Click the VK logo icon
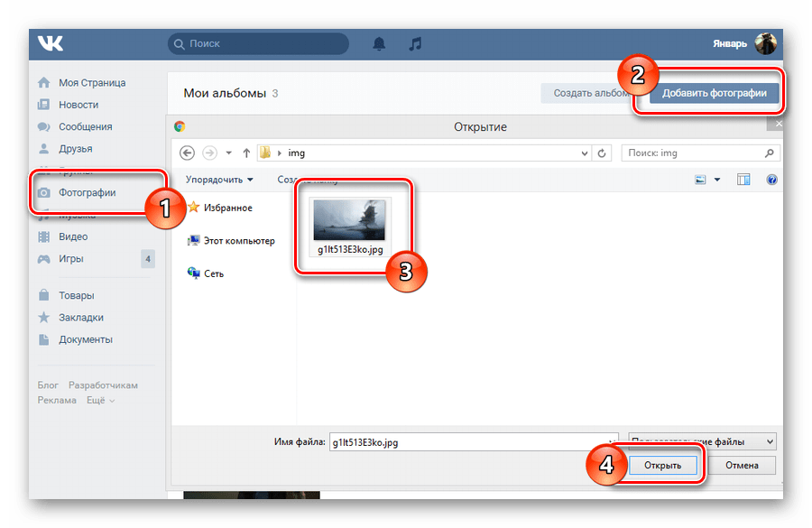Viewport: 812px width, 528px height. coord(51,43)
